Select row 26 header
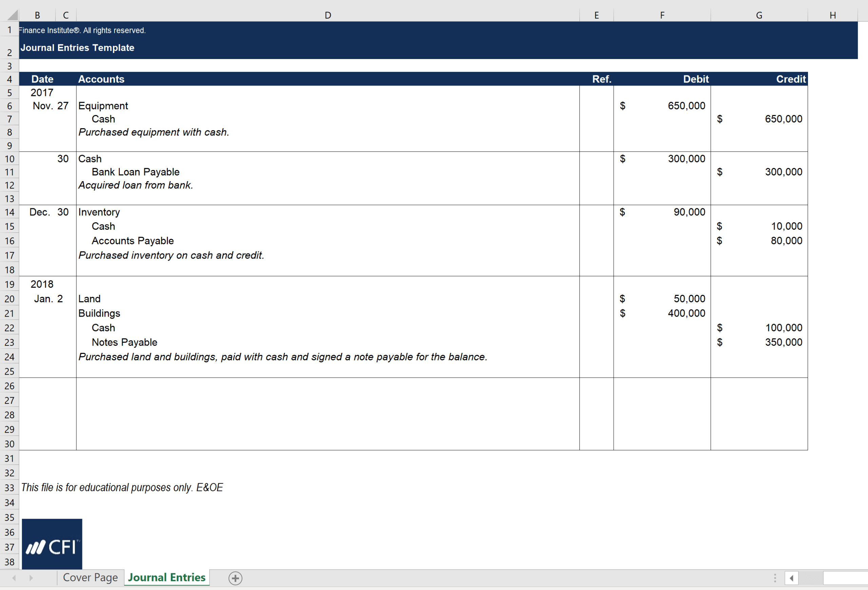Viewport: 868px width, 590px height. [9, 386]
